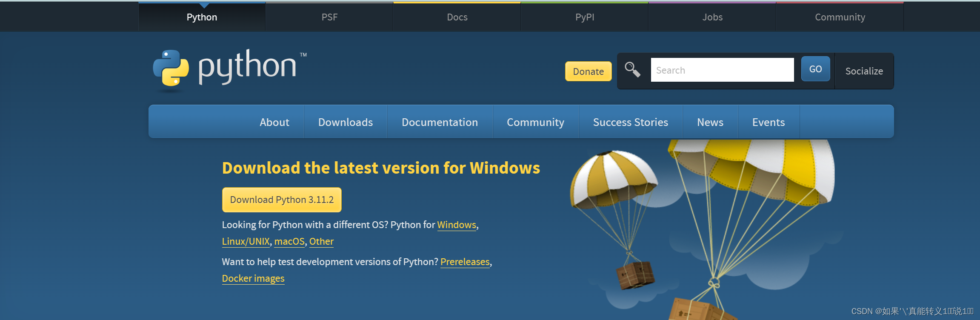Image resolution: width=980 pixels, height=320 pixels.
Task: Go to the PyPI tab
Action: click(x=585, y=17)
